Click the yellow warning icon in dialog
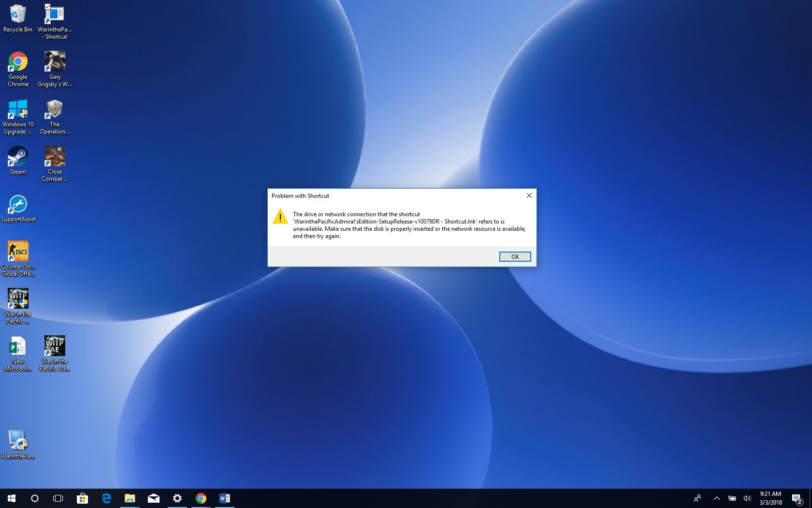 click(280, 216)
